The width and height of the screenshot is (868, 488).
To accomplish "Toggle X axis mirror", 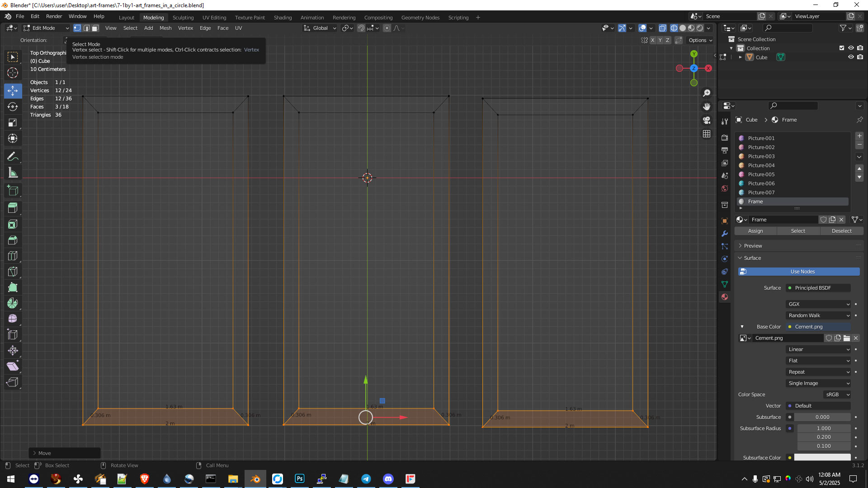I will click(x=652, y=40).
